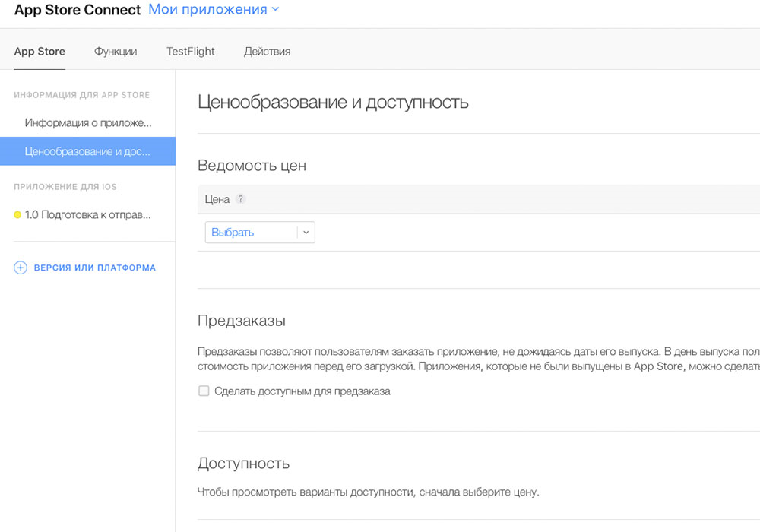Click the plus icon for Версия или платформа
760x532 pixels.
(x=21, y=268)
